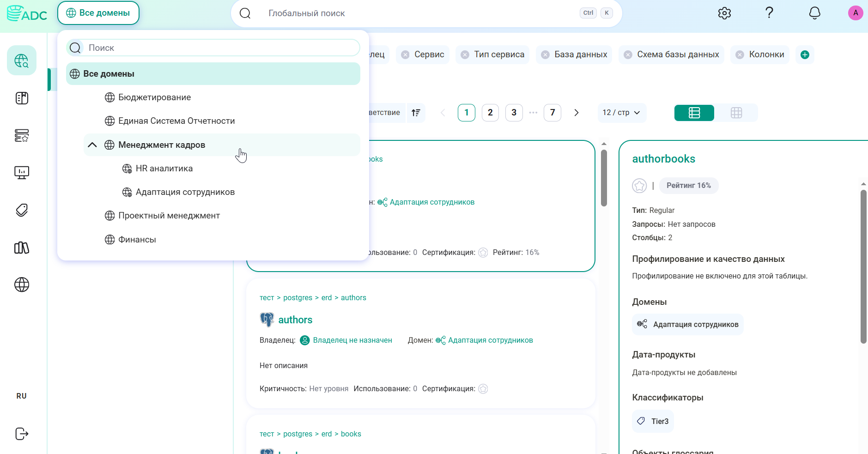Select the Проектный менеджмент domain

point(169,216)
